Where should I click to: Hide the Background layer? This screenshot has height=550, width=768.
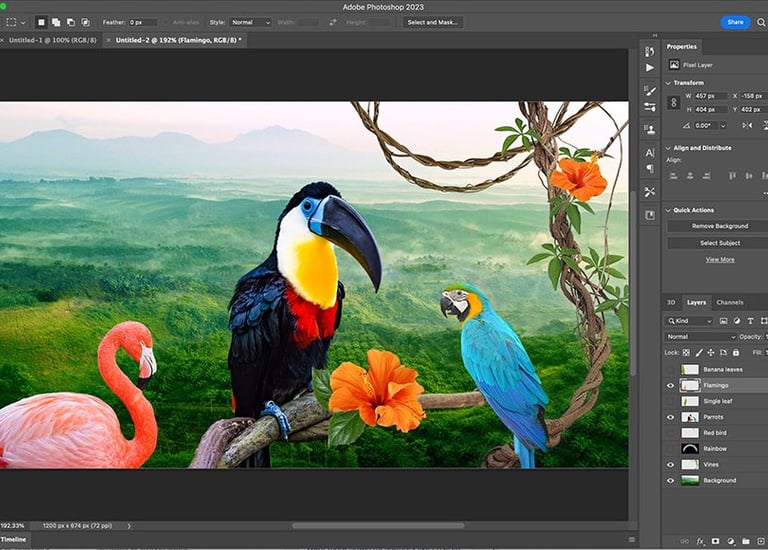click(x=671, y=481)
